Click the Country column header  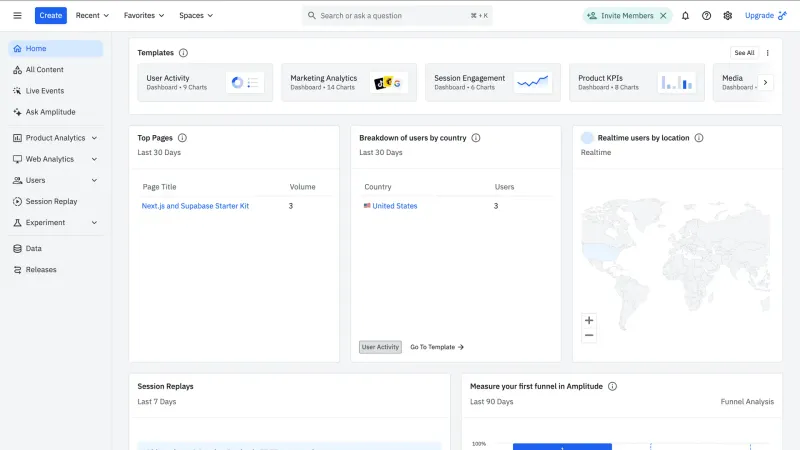point(378,187)
